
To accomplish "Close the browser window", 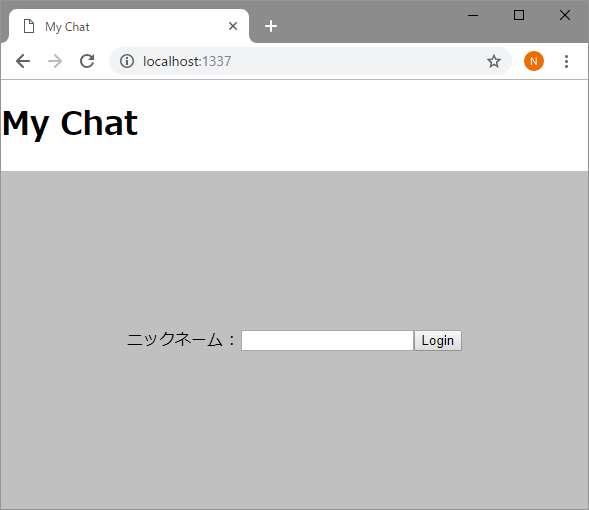I will [565, 15].
